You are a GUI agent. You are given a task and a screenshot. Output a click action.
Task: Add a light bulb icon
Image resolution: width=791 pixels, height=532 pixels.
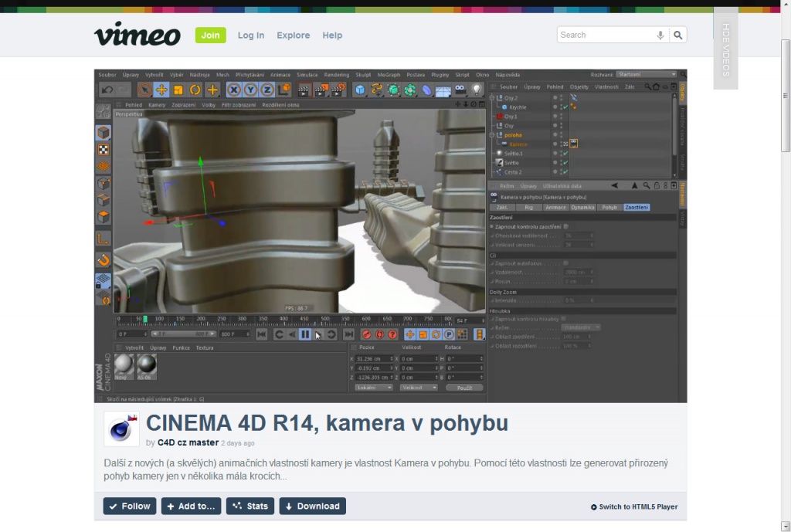tap(476, 90)
